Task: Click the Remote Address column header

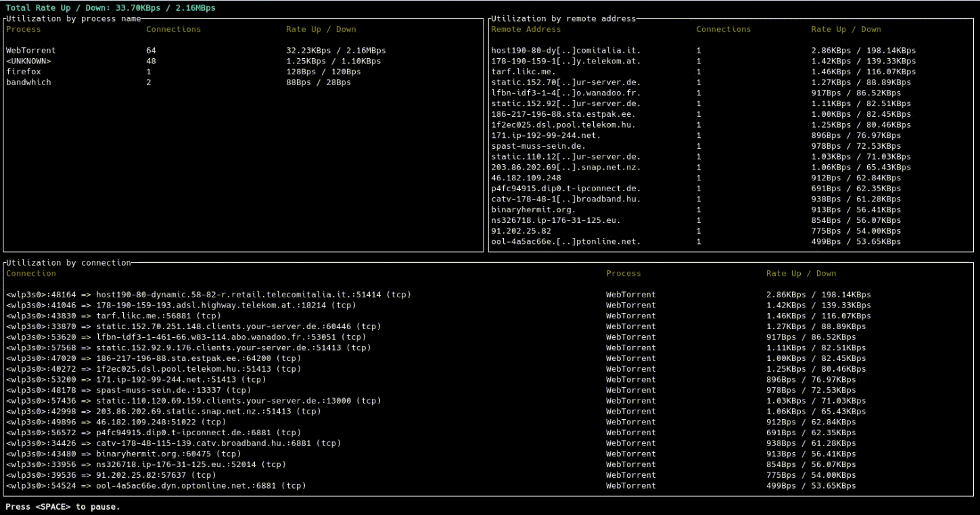Action: click(x=526, y=29)
